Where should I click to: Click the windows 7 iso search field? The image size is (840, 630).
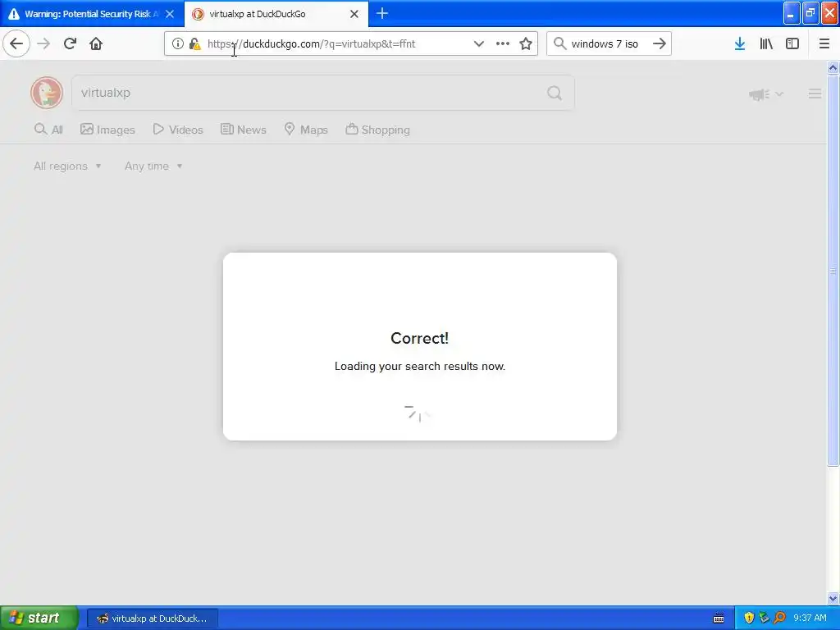605,44
